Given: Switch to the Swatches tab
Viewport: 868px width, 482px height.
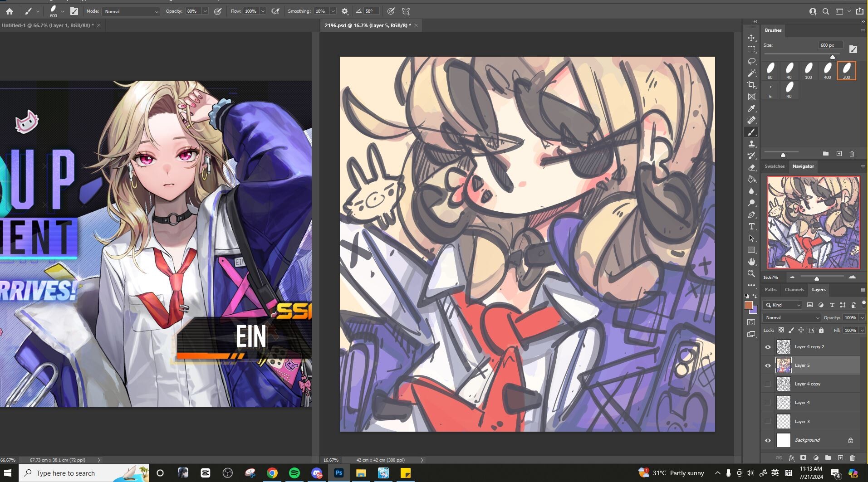Looking at the screenshot, I should coord(775,166).
